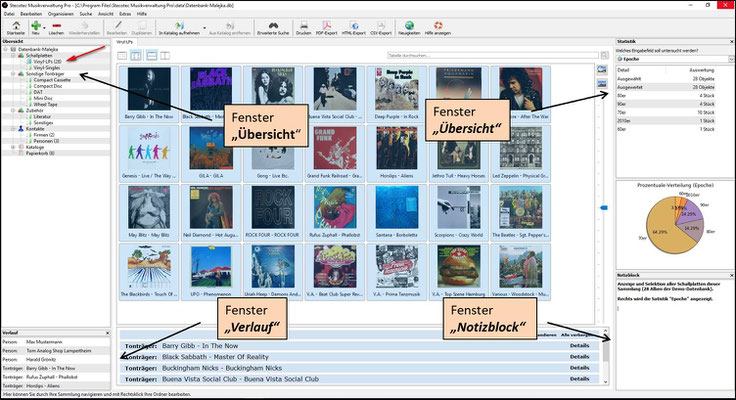736x400 pixels.
Task: Click the Wiederherstellen toolbar icon
Action: pos(84,28)
